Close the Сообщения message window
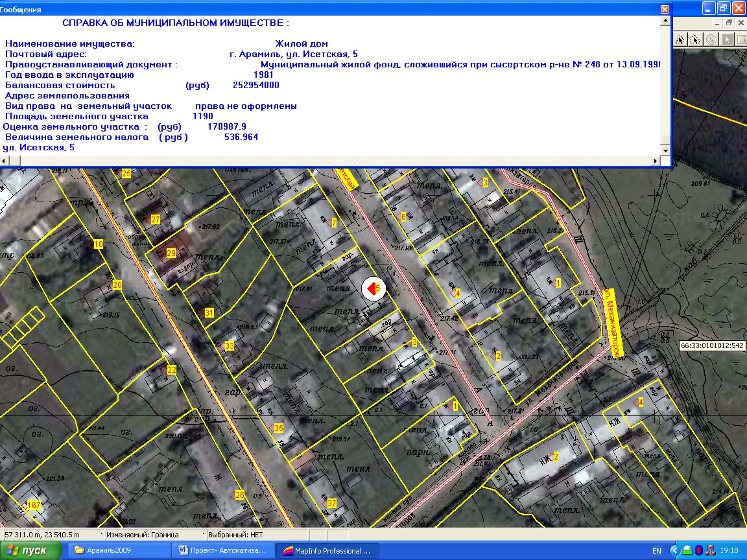This screenshot has width=747, height=560. [x=665, y=9]
